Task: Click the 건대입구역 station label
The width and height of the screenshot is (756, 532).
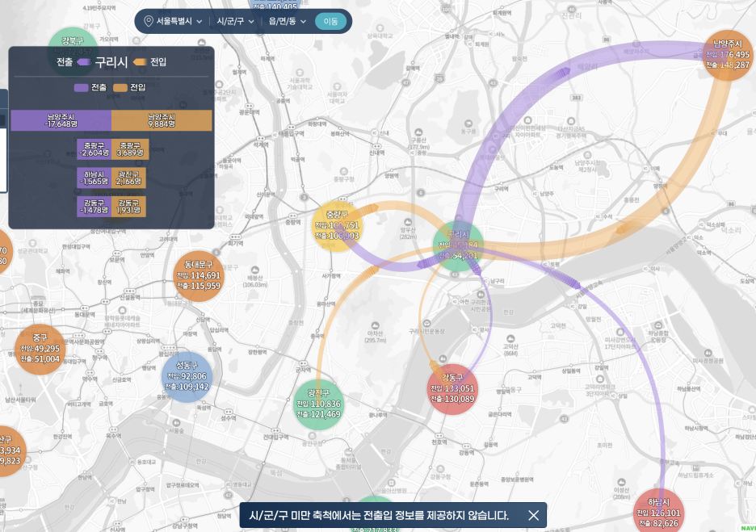Action: [x=275, y=437]
